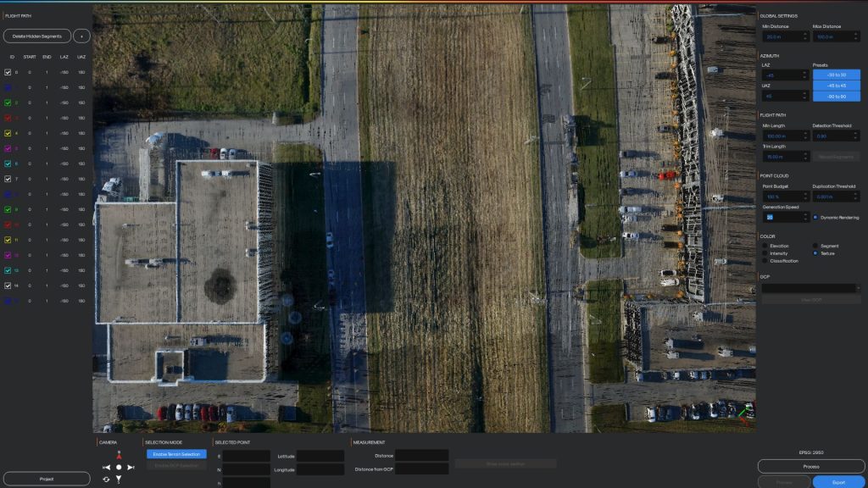The width and height of the screenshot is (868, 488).
Task: Click the camera left-view arrow icon
Action: click(106, 467)
